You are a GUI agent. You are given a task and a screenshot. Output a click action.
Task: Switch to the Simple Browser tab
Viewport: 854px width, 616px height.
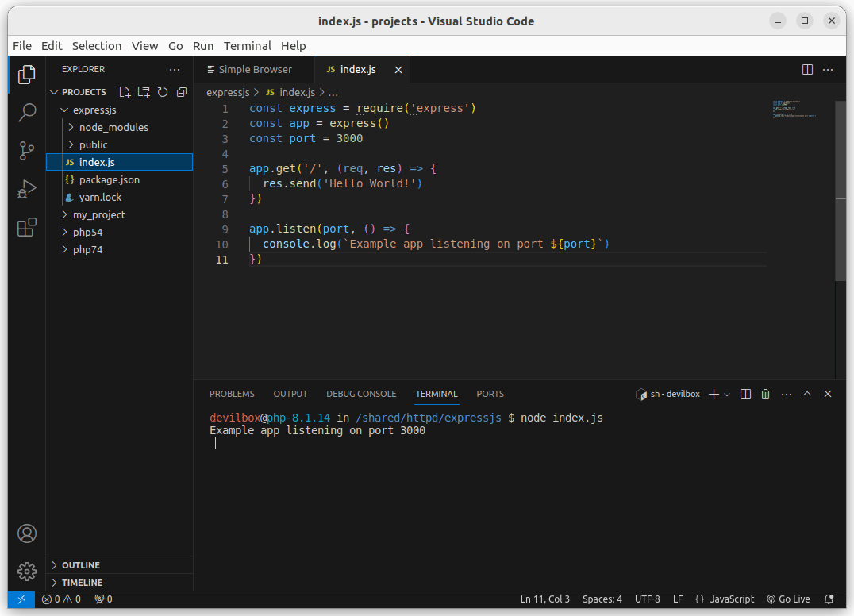255,70
